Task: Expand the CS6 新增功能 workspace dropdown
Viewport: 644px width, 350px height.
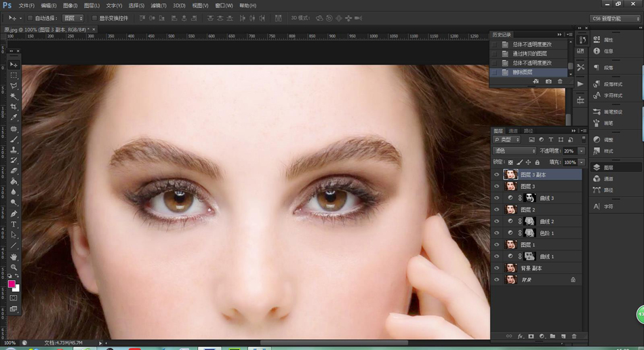Action: [x=614, y=18]
